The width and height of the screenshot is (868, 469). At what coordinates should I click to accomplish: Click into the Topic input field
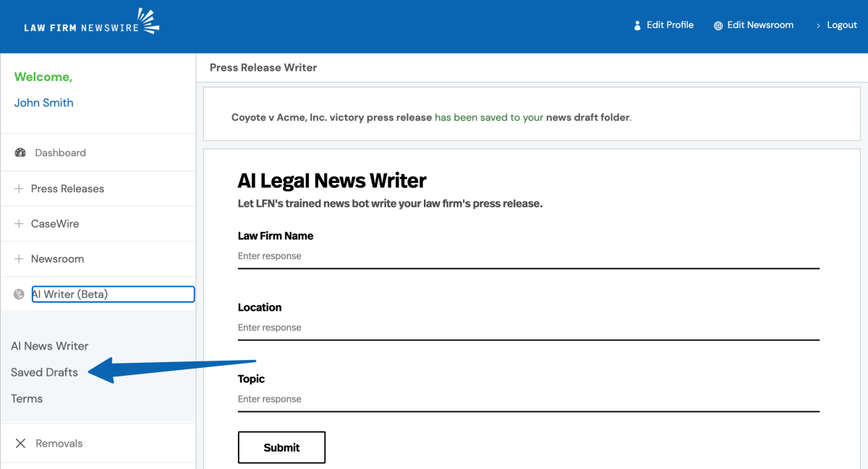(528, 400)
